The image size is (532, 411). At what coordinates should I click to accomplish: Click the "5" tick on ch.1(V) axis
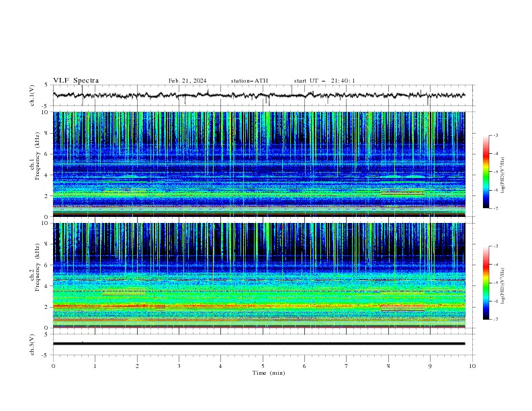point(46,85)
